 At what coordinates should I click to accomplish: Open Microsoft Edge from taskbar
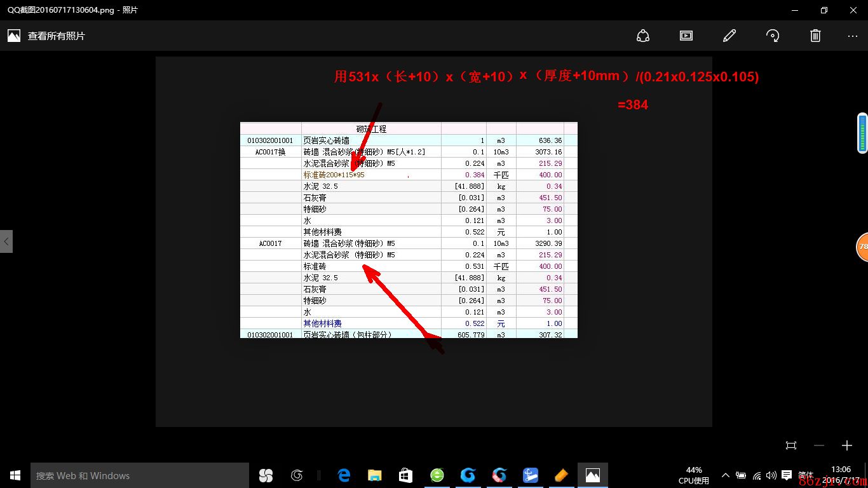[344, 475]
